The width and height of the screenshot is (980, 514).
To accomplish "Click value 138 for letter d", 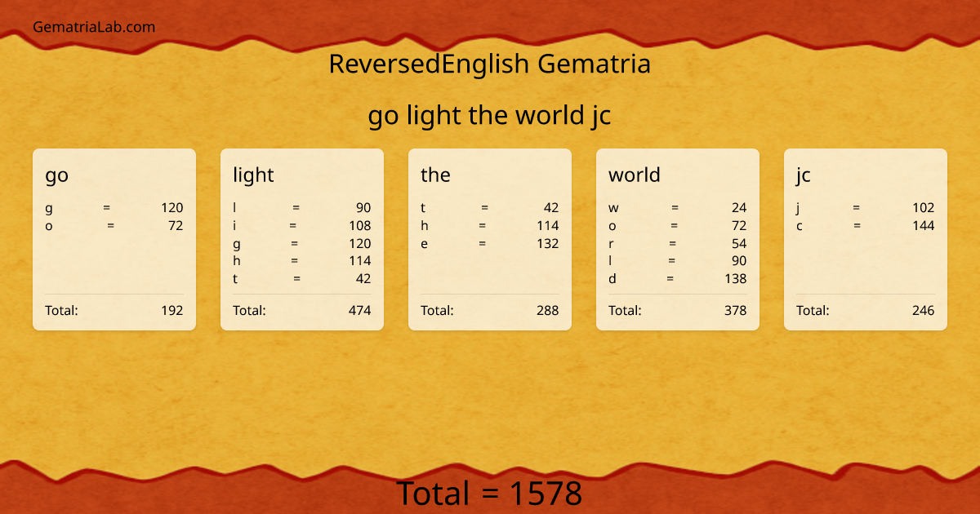I will point(736,278).
